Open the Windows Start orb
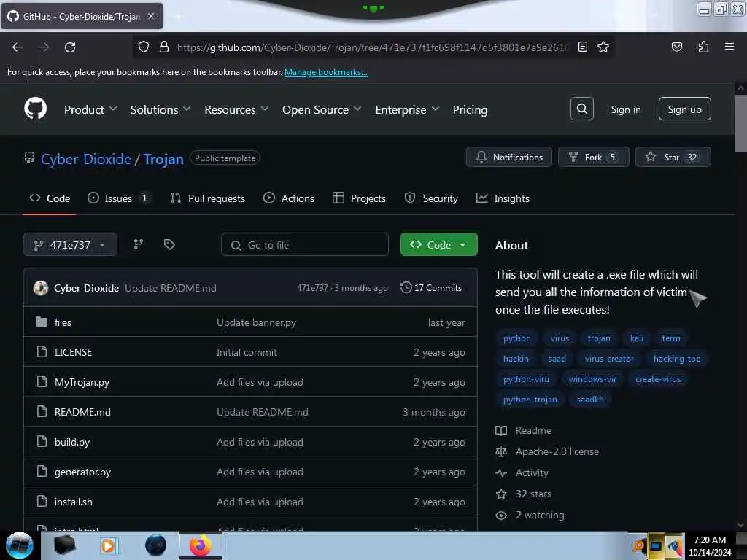This screenshot has width=747, height=560. 19,545
